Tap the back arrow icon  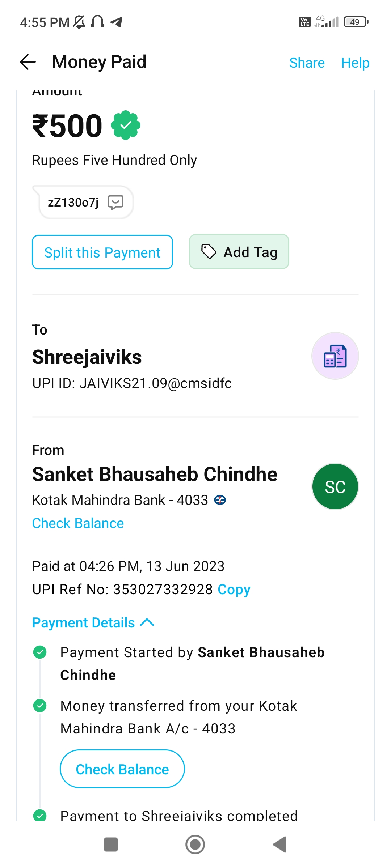click(x=28, y=62)
